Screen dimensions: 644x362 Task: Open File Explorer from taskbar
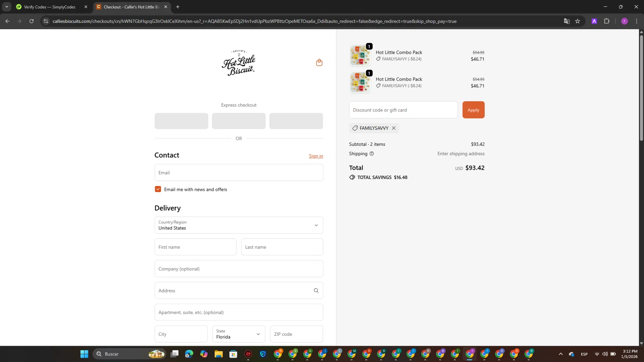[x=219, y=354]
